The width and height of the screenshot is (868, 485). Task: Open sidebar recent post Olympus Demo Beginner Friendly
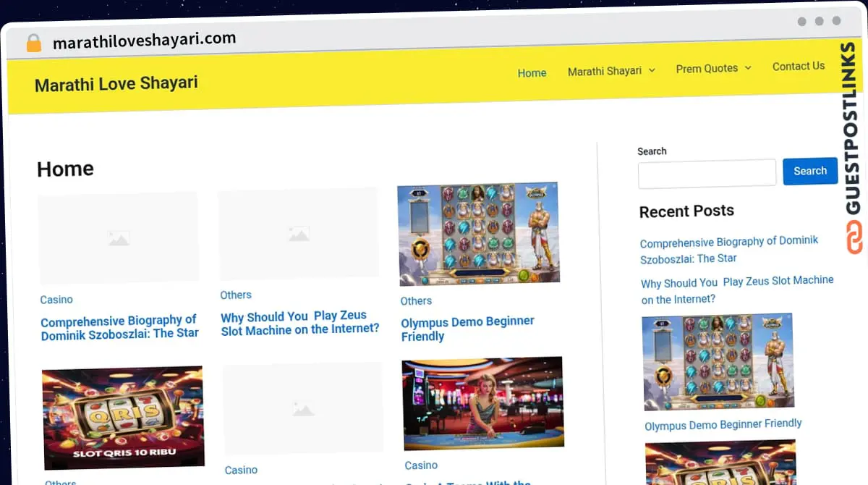(x=723, y=425)
